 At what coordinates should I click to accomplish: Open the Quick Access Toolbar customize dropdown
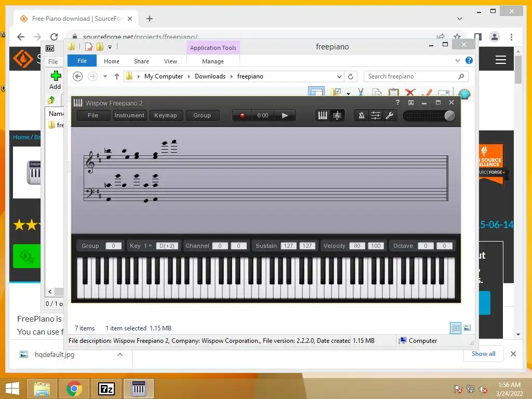110,47
